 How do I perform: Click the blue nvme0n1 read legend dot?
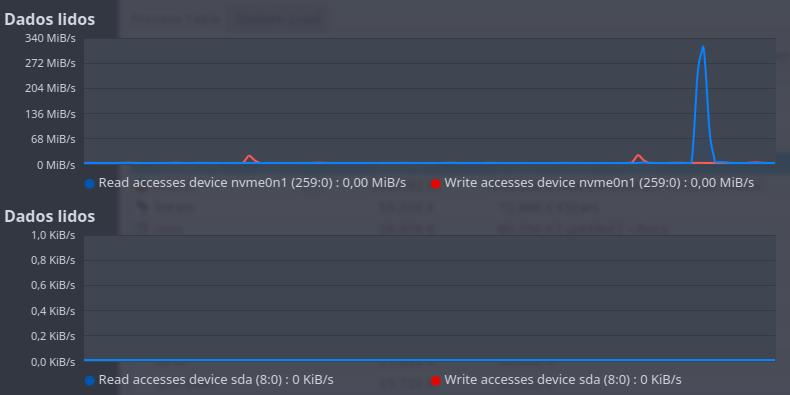pos(90,184)
